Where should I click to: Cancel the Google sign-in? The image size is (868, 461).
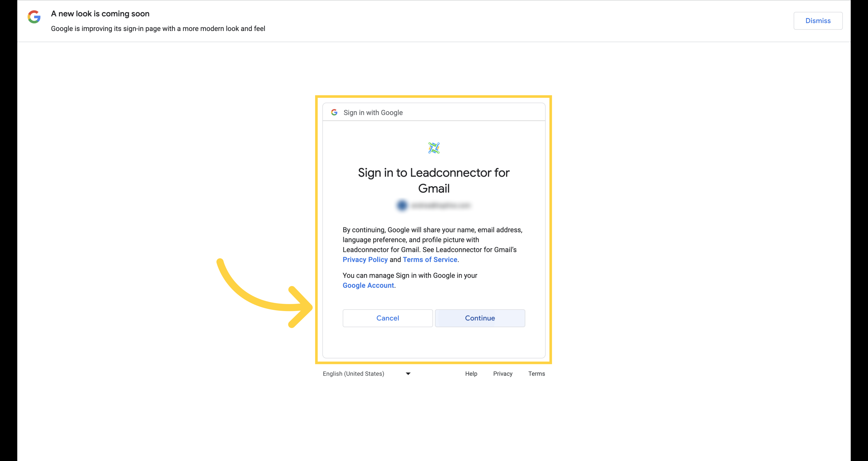pos(388,318)
